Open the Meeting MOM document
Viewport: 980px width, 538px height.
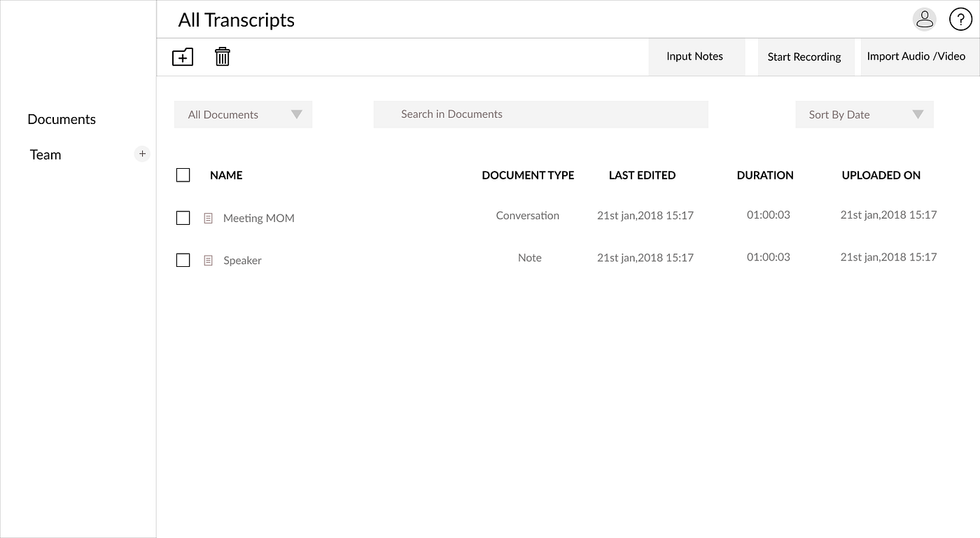259,218
